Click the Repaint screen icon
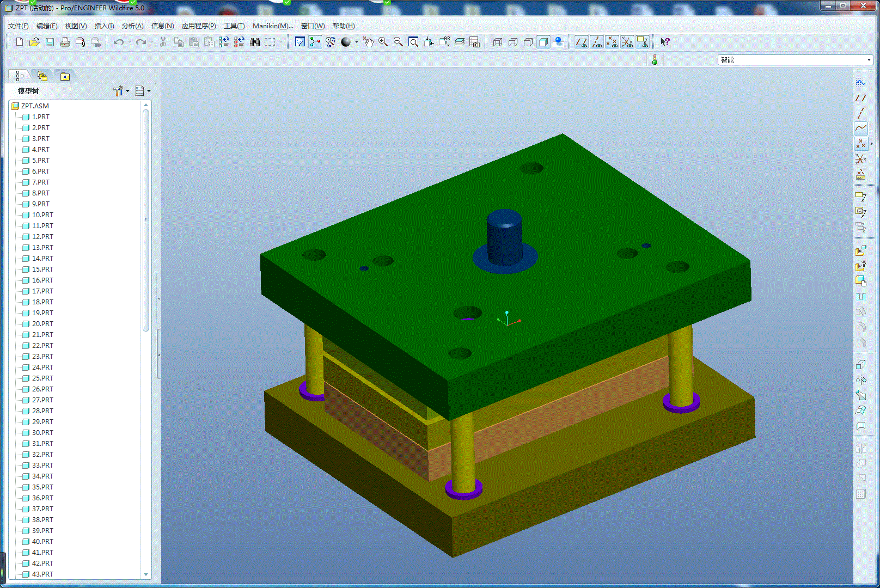The height and width of the screenshot is (588, 880). point(300,42)
